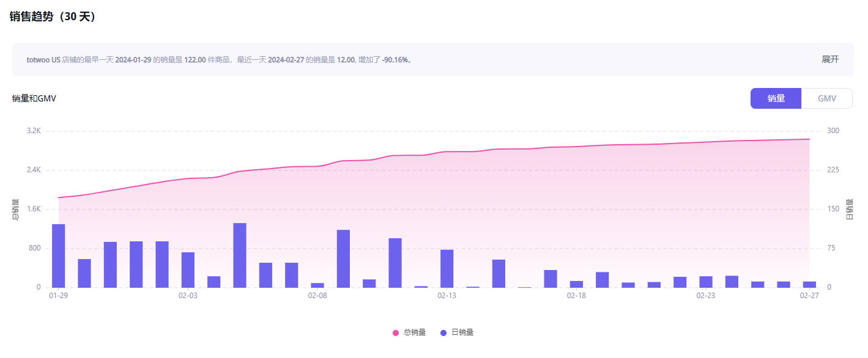This screenshot has width=868, height=358.
Task: Click the last bar at 02-27
Action: click(809, 284)
